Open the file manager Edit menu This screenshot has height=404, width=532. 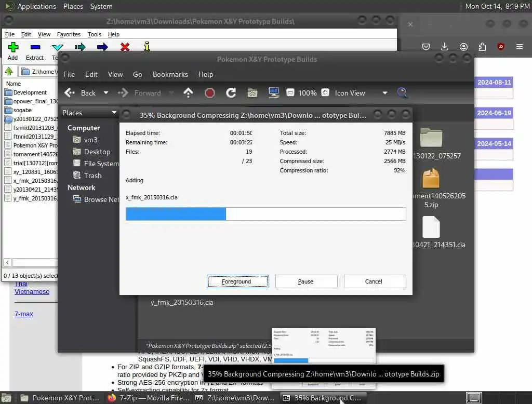pos(91,74)
